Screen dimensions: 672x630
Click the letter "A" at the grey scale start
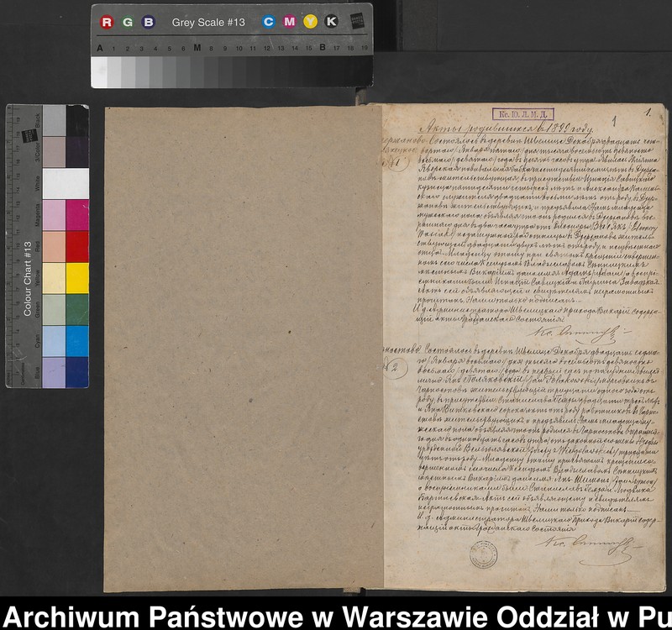[x=100, y=48]
